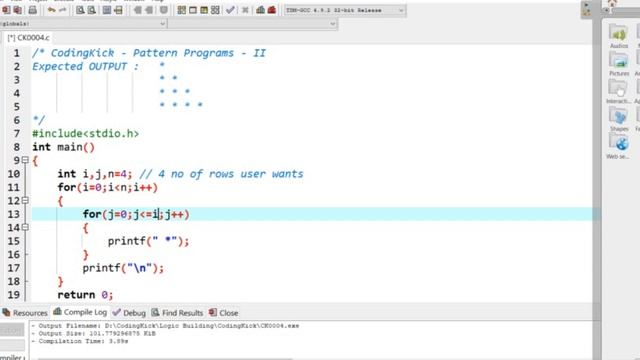Switch to the Debug tab
The image size is (640, 360).
click(129, 313)
